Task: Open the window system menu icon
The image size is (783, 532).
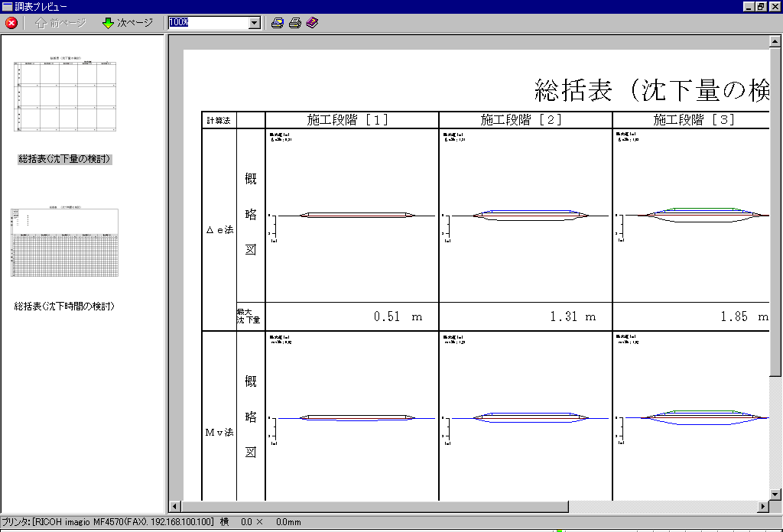Action: point(7,6)
